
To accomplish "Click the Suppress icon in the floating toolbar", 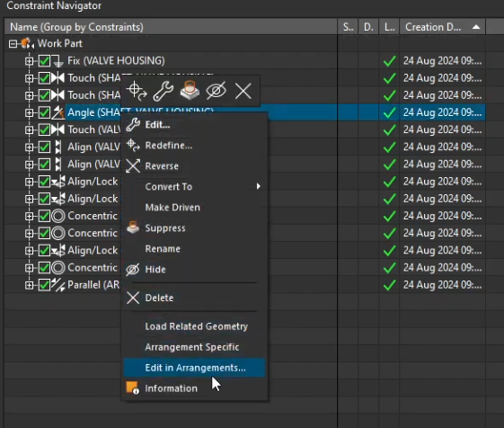I will click(190, 90).
